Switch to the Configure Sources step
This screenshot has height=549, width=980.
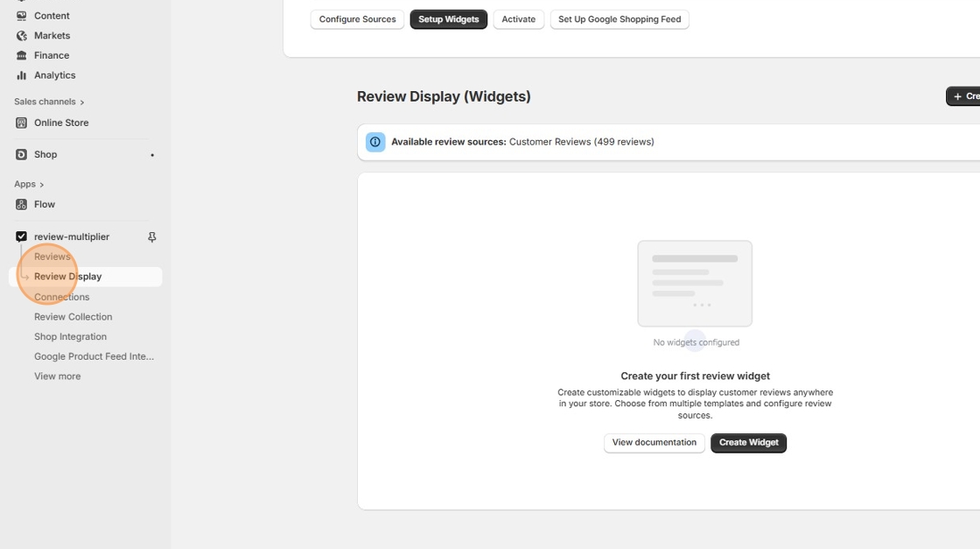[357, 18]
